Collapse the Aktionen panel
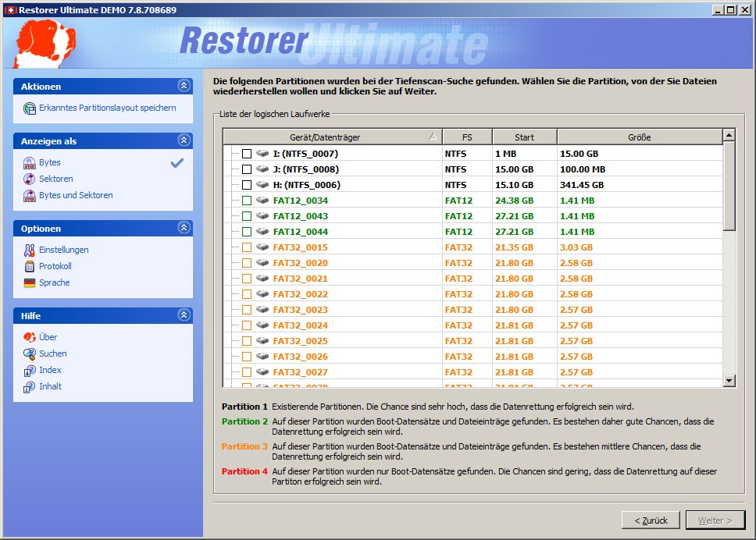Viewport: 756px width, 540px height. 184,86
